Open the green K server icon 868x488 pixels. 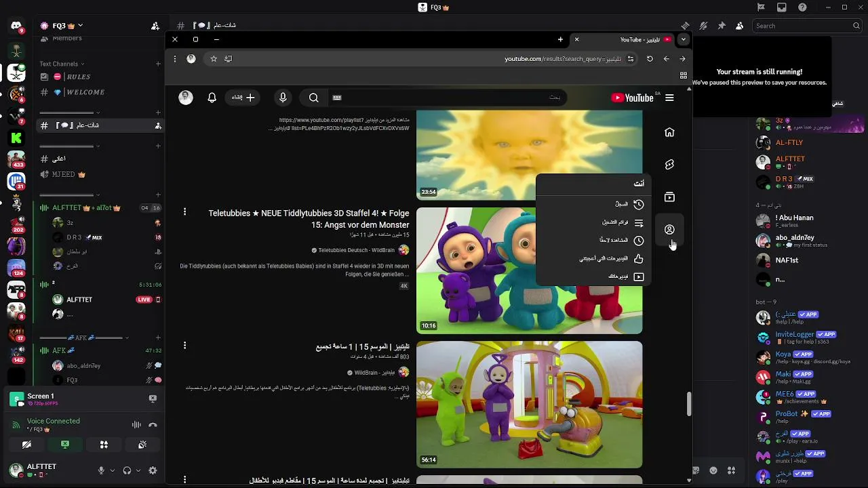tap(16, 138)
